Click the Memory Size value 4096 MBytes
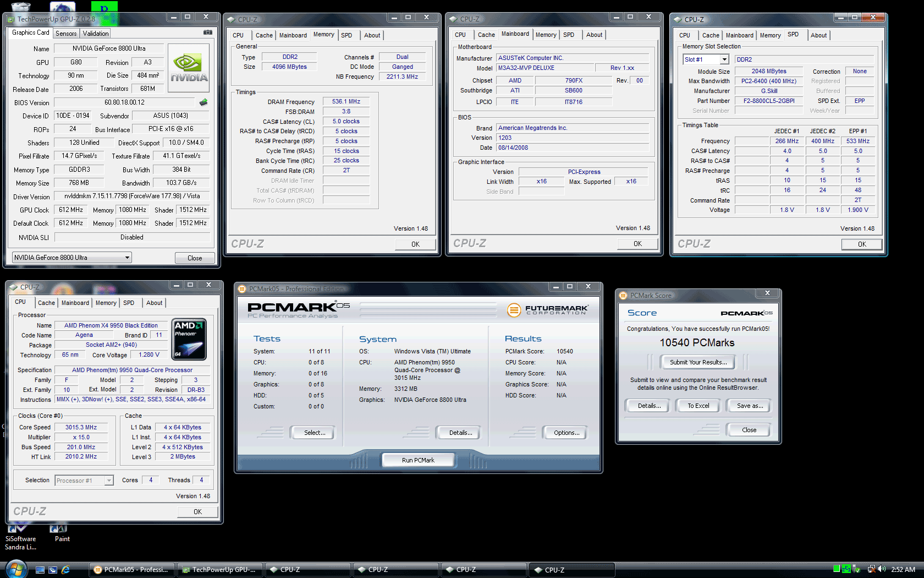Viewport: 924px width, 578px height. [x=289, y=67]
